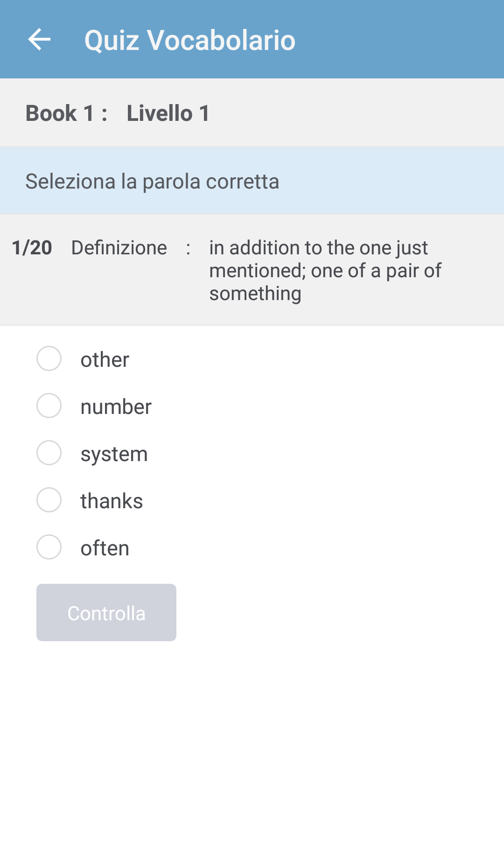Tap the 1/20 question counter
The image size is (504, 861).
click(32, 248)
